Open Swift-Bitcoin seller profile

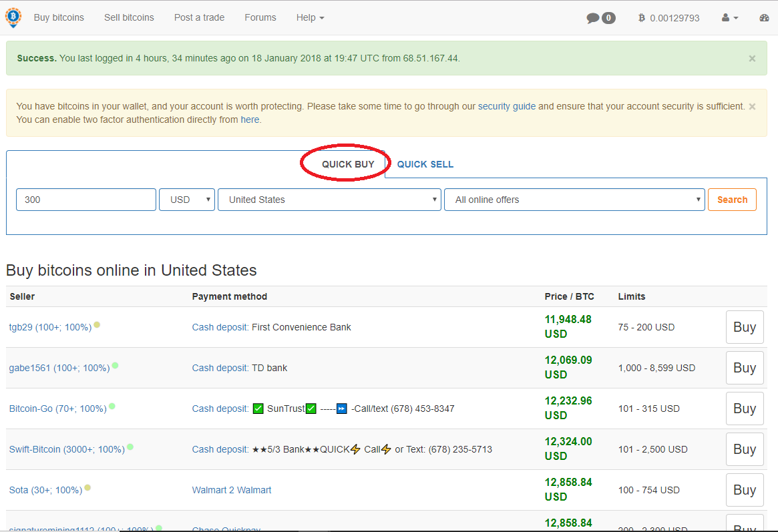(67, 449)
